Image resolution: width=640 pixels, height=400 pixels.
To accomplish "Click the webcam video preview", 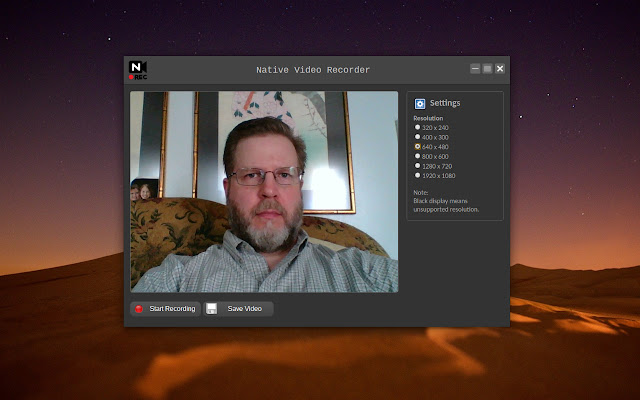I will [264, 192].
